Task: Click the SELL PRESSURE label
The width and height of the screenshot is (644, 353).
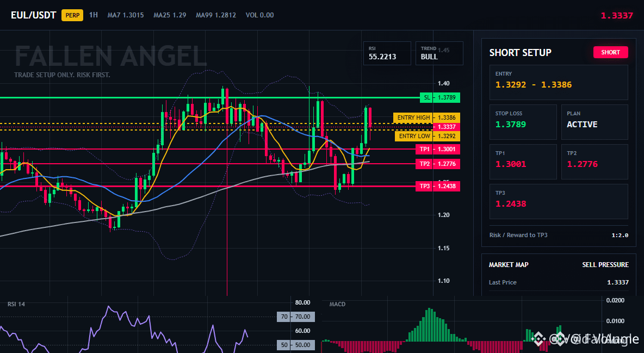Action: (605, 265)
